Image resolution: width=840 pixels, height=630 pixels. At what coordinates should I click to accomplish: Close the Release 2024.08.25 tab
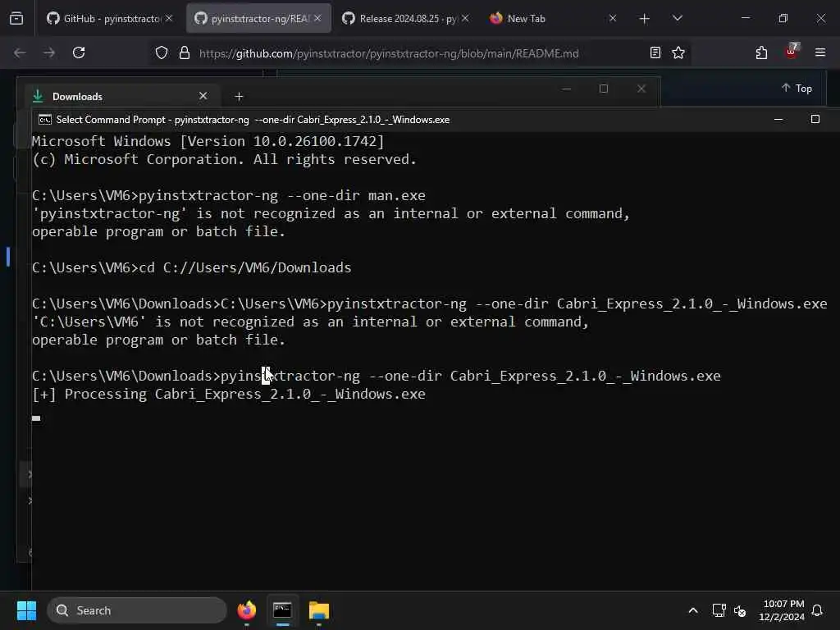point(465,19)
